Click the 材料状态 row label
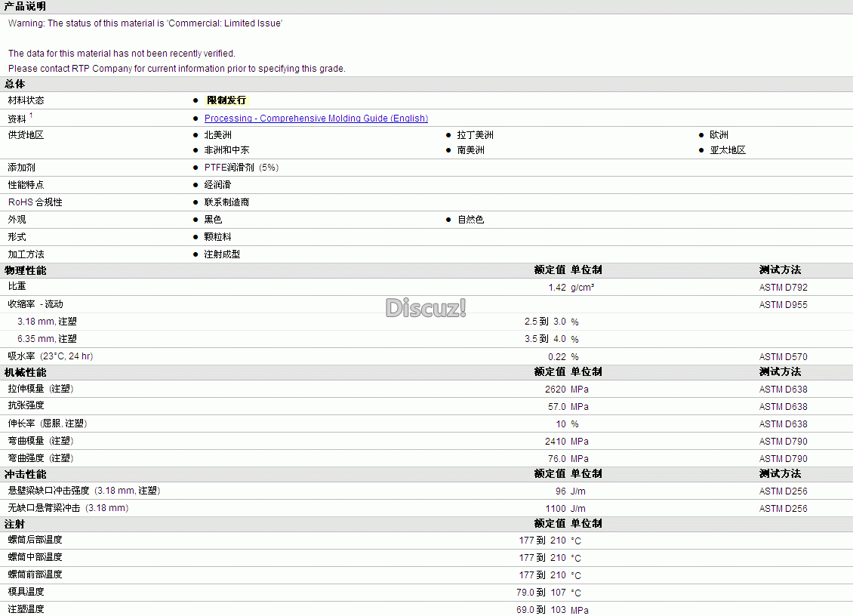This screenshot has height=616, width=853. coord(26,100)
